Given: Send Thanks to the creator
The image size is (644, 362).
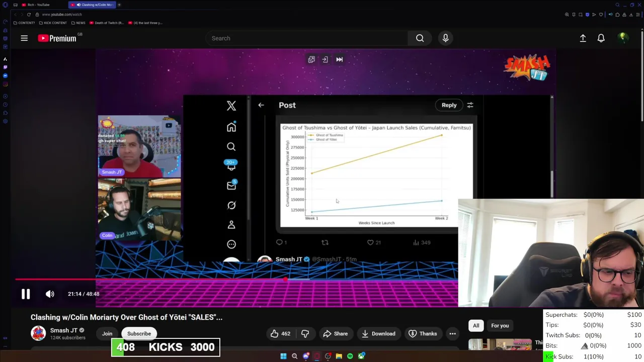Looking at the screenshot, I should 423,334.
